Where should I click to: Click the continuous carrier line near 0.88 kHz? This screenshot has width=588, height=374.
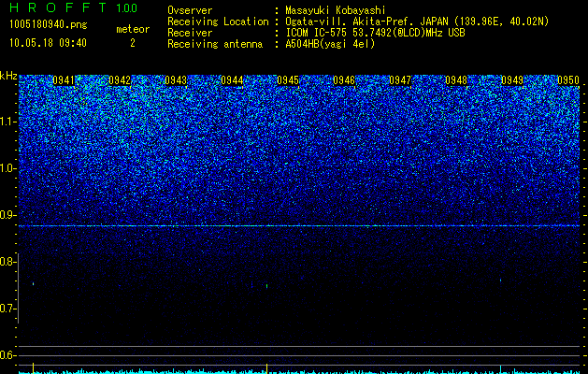click(x=299, y=226)
